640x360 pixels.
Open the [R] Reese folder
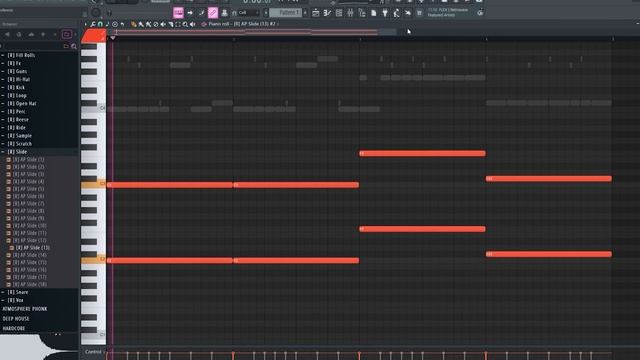18,120
